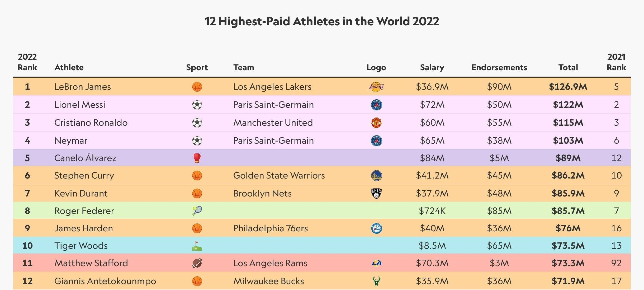Click the soccer ball icon beside Lionel Messi
Screen dimensions: 644x290
click(x=197, y=105)
